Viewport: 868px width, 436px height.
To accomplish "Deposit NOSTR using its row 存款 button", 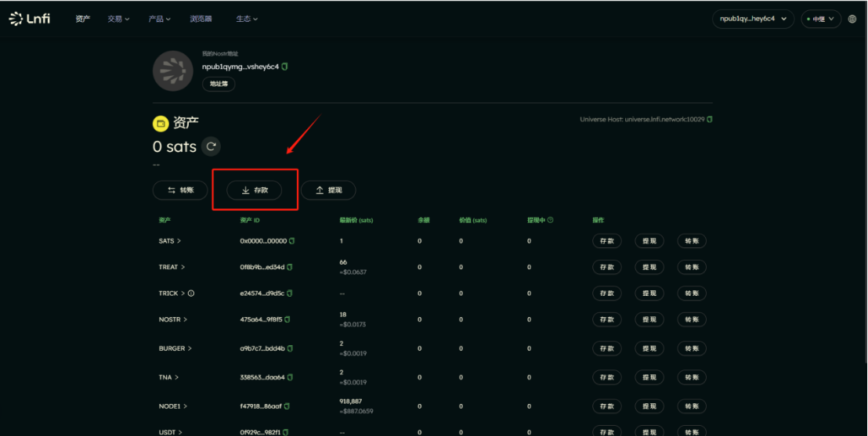I will click(x=606, y=319).
